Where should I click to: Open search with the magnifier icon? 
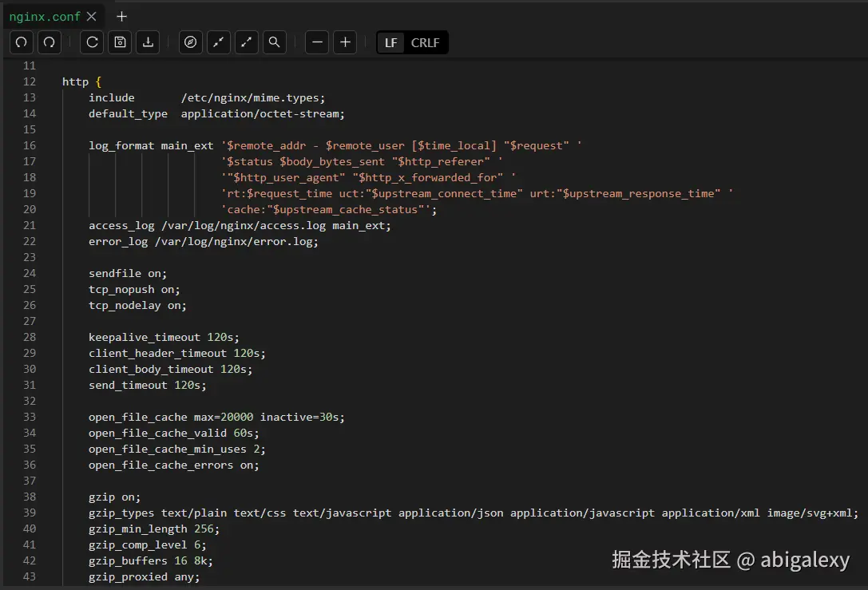(274, 42)
